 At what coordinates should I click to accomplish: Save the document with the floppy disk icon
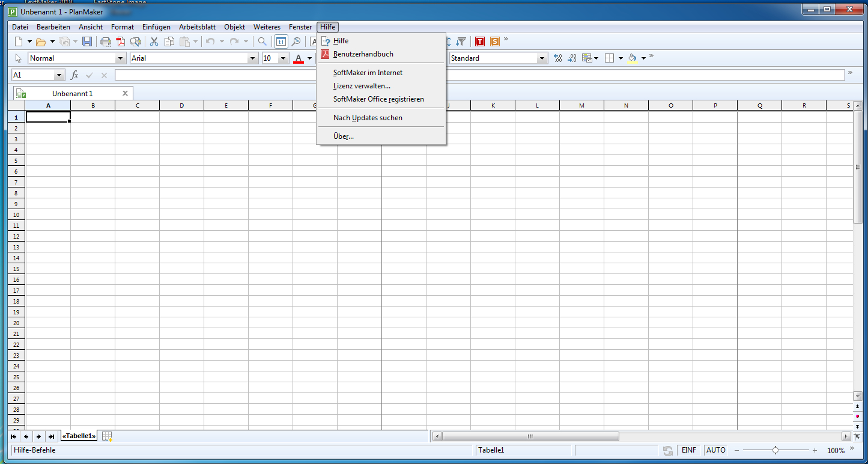[87, 41]
